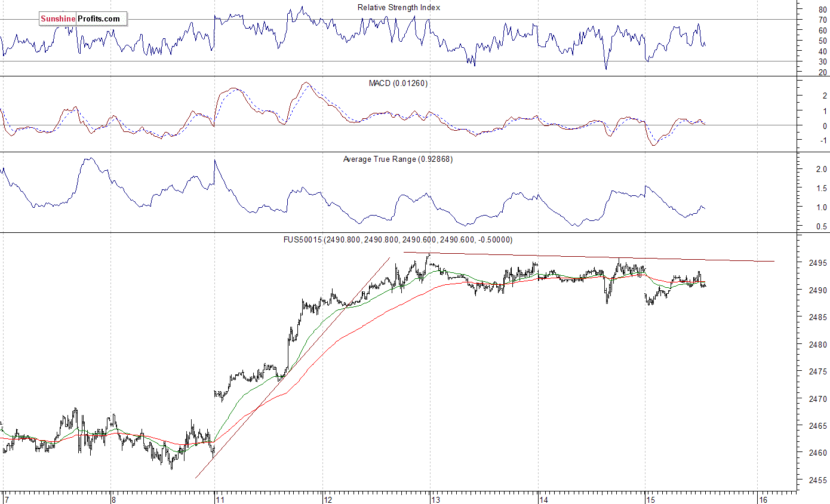Click the SunshineProfits.com logo
Image resolution: width=830 pixels, height=504 pixels.
pyautogui.click(x=83, y=19)
